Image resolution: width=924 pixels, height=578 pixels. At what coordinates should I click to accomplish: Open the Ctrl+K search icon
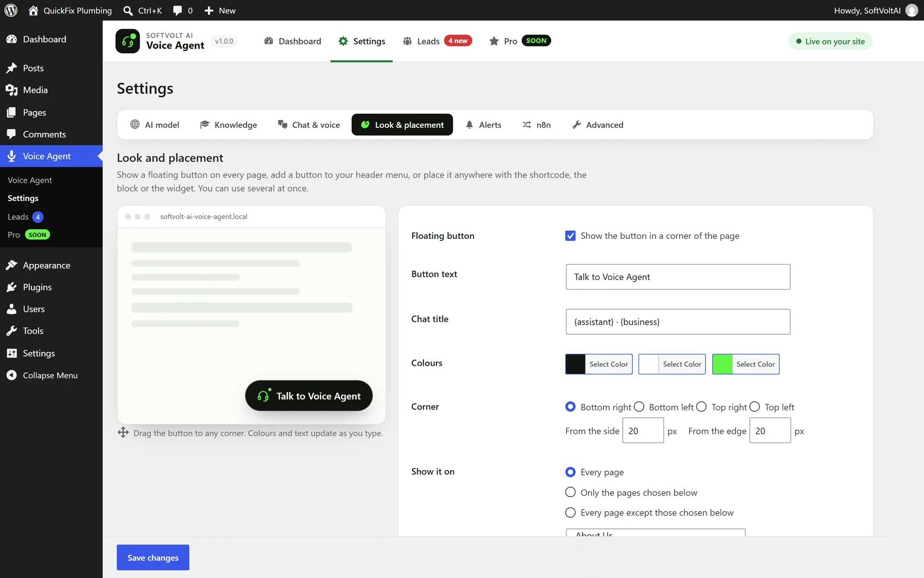click(128, 11)
